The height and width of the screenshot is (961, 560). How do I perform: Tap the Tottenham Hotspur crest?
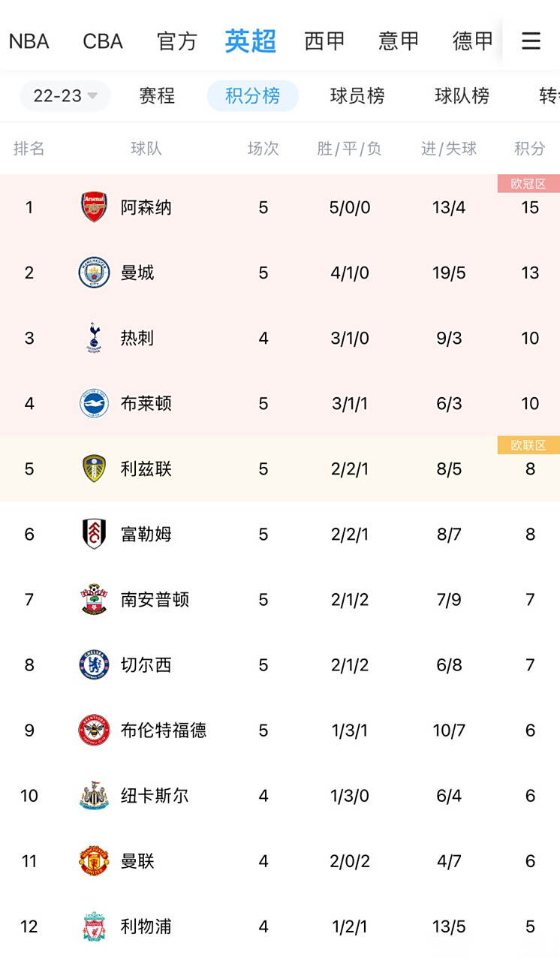pos(95,338)
